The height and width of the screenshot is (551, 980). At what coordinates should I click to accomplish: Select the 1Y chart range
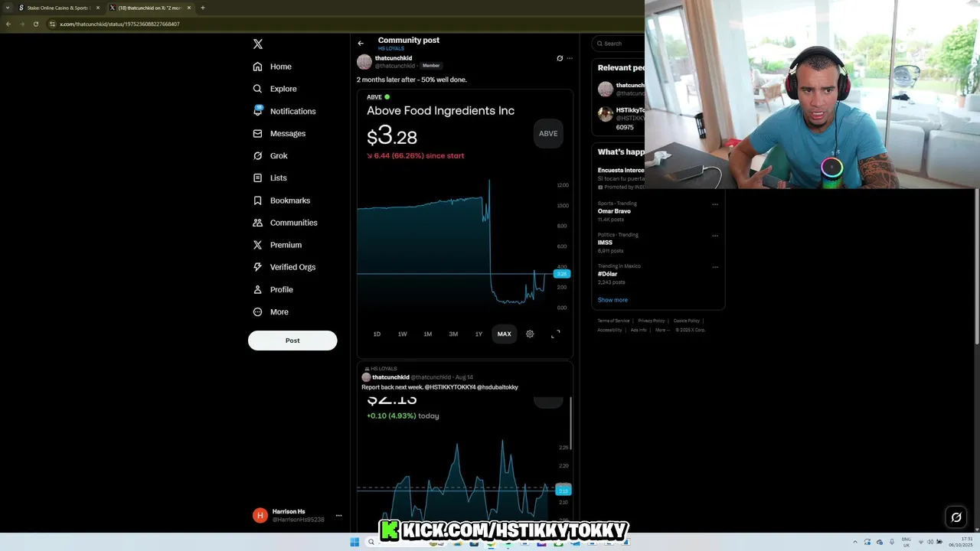coord(479,334)
